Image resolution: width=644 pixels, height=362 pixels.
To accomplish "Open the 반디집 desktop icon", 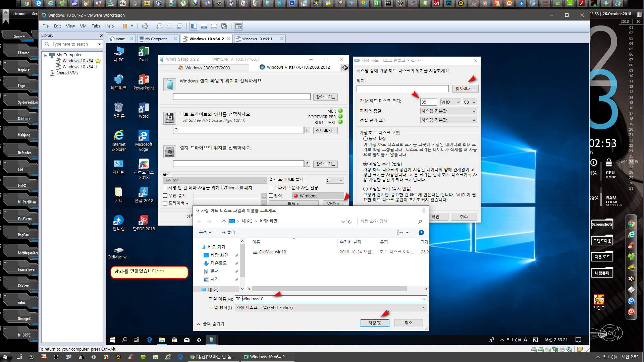I will pos(118,223).
